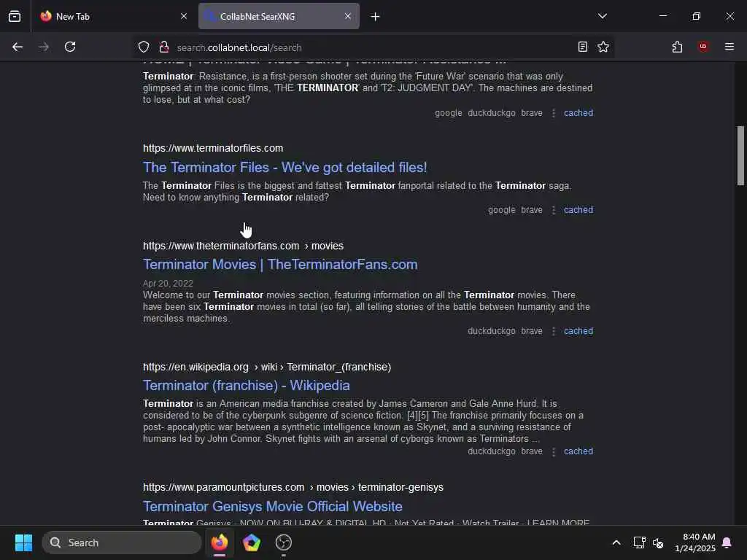This screenshot has width=747, height=560.
Task: Open uBlock Origin extension icon
Action: [x=703, y=47]
